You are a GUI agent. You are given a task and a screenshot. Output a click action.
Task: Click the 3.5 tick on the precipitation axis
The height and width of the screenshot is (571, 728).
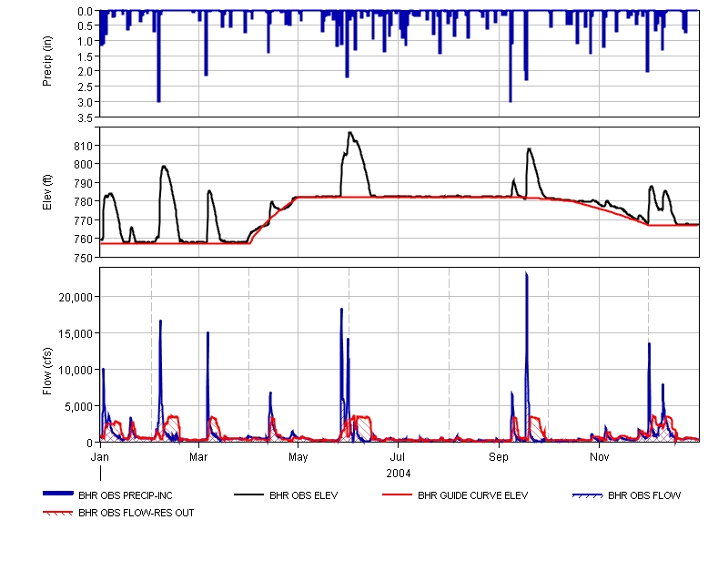(86, 118)
